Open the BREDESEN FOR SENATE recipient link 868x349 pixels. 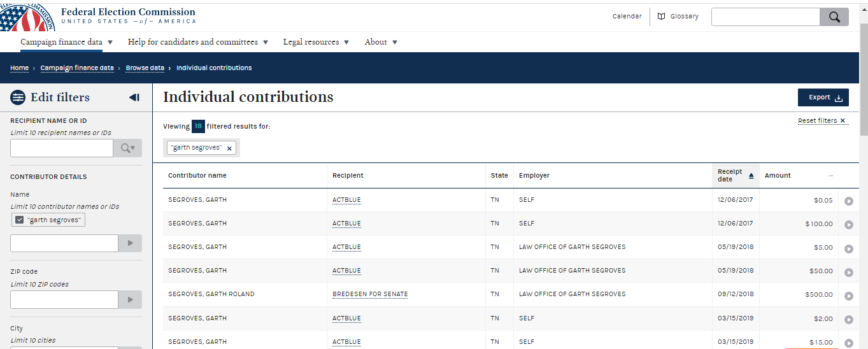(370, 294)
